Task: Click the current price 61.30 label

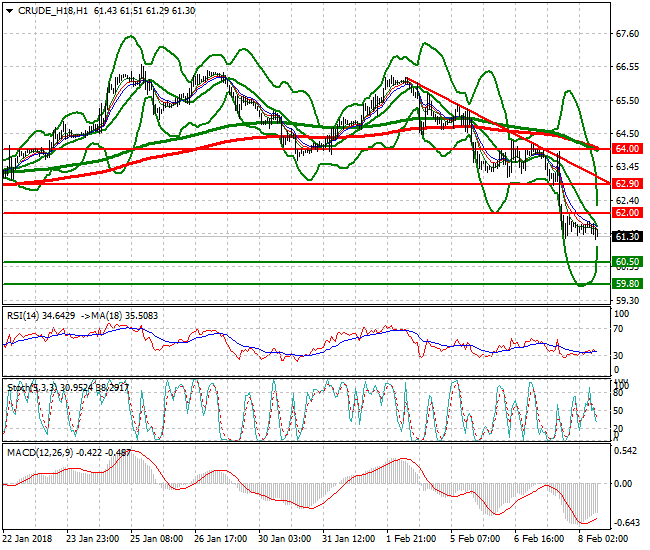Action: point(627,237)
